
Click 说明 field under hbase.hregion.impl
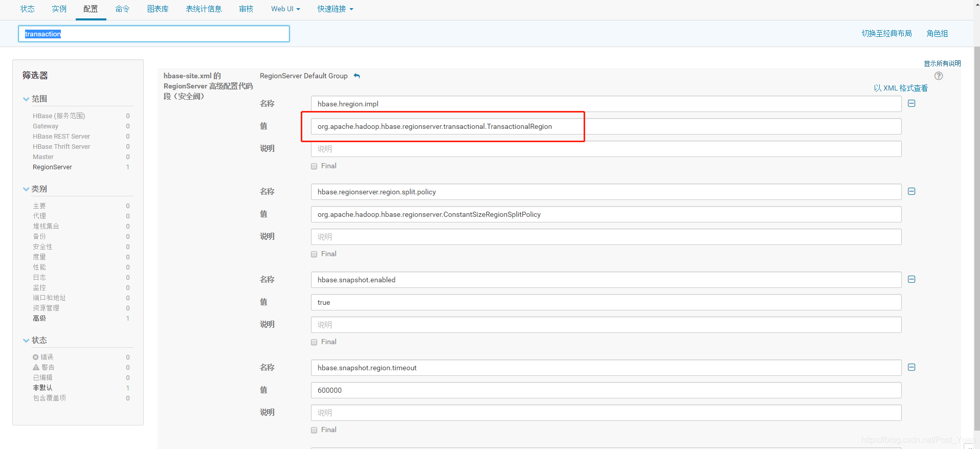point(606,149)
